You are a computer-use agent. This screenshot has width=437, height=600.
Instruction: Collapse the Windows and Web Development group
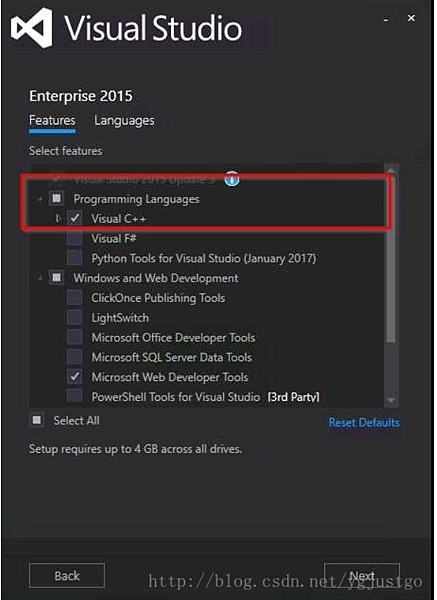coord(41,278)
